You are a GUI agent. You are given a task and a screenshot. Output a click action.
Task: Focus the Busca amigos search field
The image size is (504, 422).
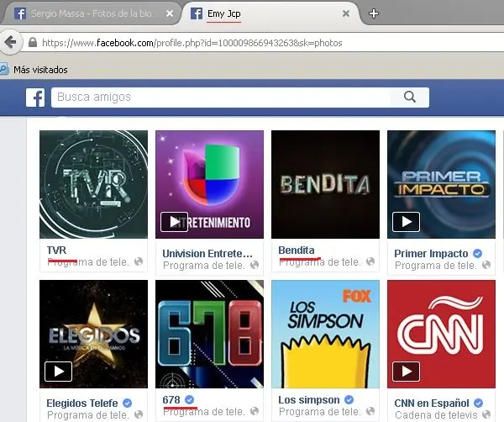click(222, 98)
